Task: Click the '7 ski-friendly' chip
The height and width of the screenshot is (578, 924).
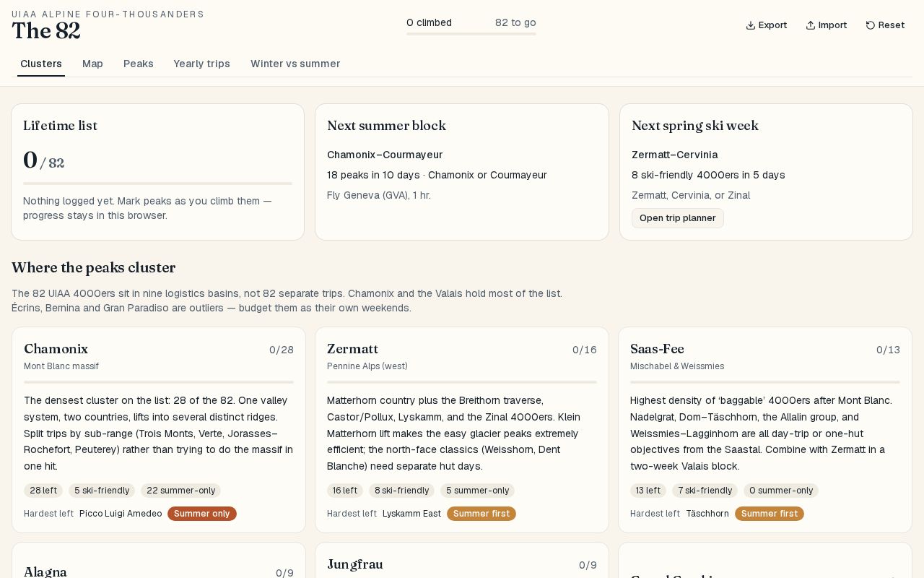Action: (705, 491)
